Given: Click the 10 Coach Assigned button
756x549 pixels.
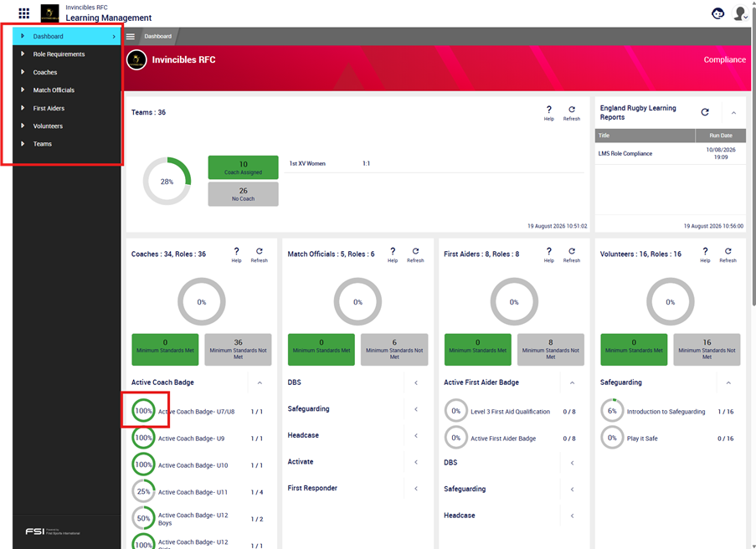Looking at the screenshot, I should (243, 167).
